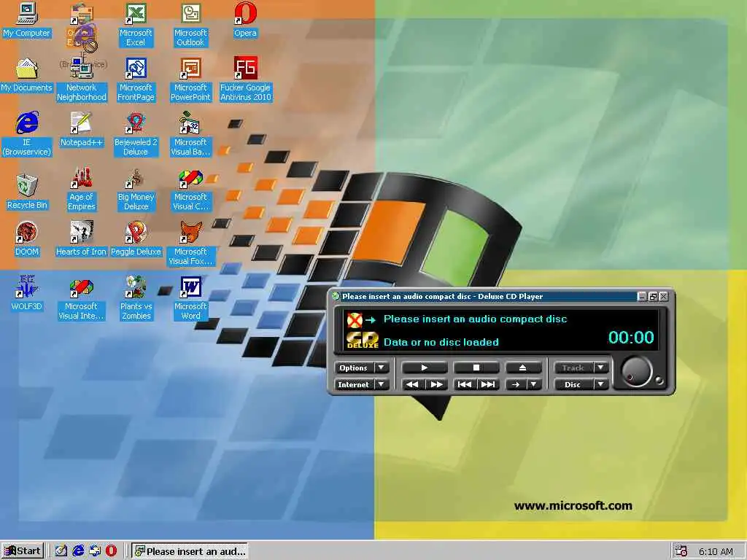Click the small mute button beside volume knob
The image size is (747, 560).
click(x=659, y=380)
